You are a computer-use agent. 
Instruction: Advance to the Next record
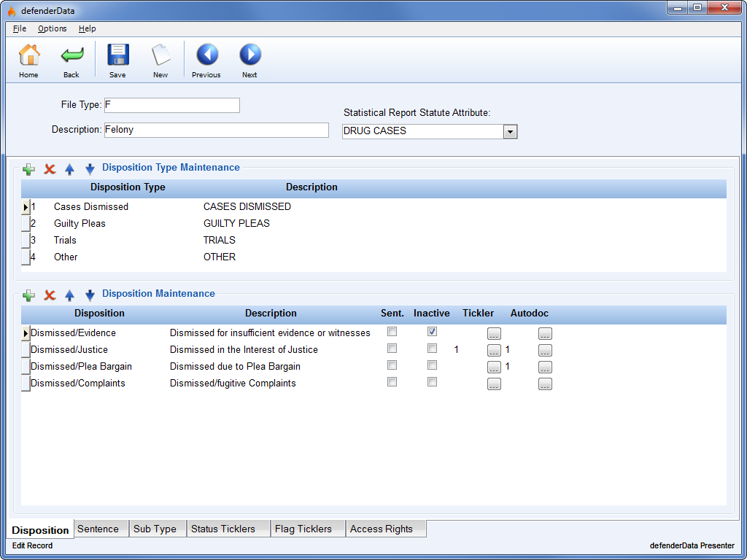tap(249, 60)
